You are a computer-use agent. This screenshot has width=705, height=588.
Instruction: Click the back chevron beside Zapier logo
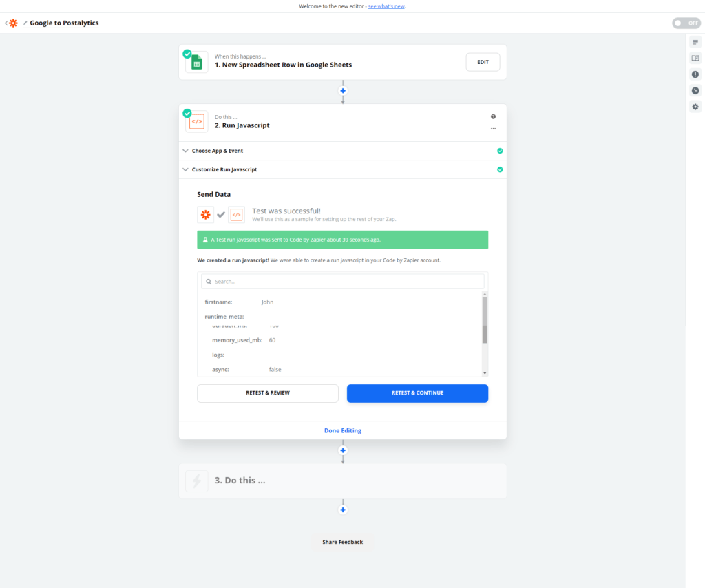coord(6,23)
